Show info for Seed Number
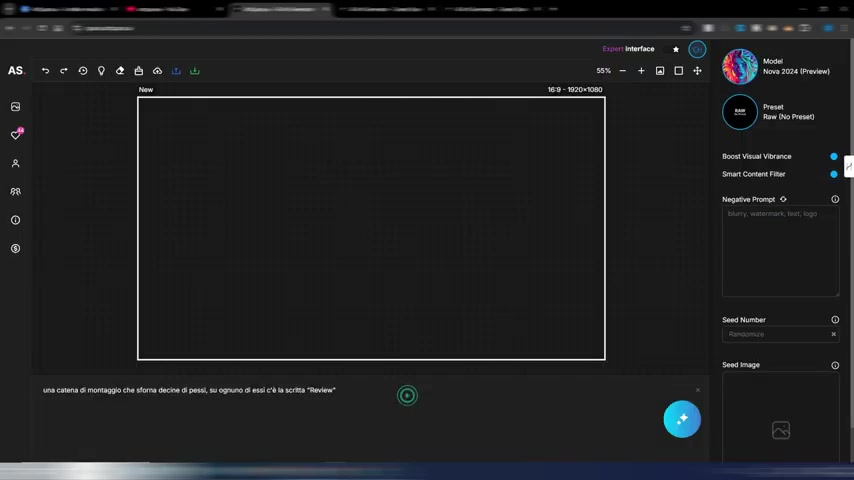The image size is (854, 480). [835, 320]
